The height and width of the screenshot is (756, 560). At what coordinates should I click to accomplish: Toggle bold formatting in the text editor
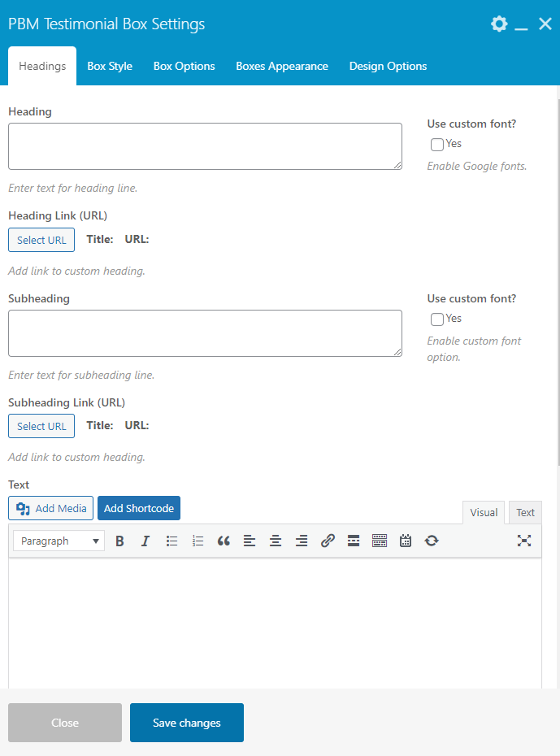(x=119, y=541)
